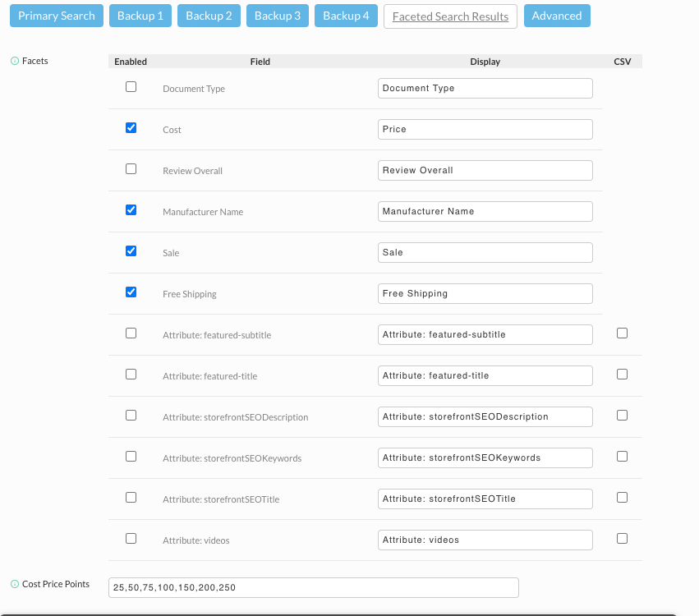Screen dimensions: 699x616
Task: Click the Enabled column header
Action: pyautogui.click(x=131, y=62)
